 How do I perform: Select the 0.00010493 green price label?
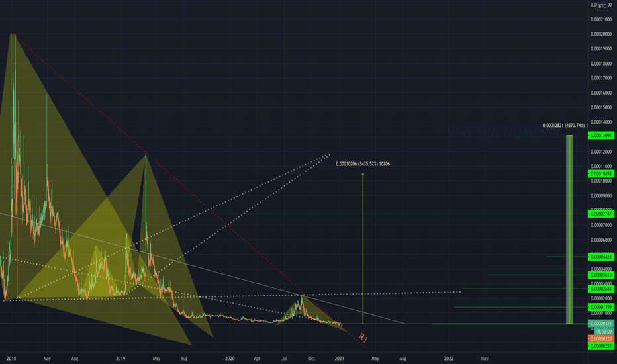(601, 174)
